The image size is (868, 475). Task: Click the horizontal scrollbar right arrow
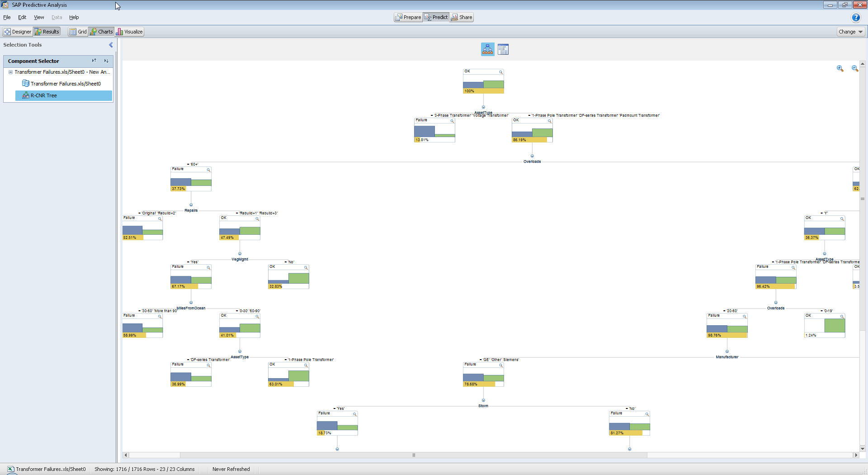856,455
